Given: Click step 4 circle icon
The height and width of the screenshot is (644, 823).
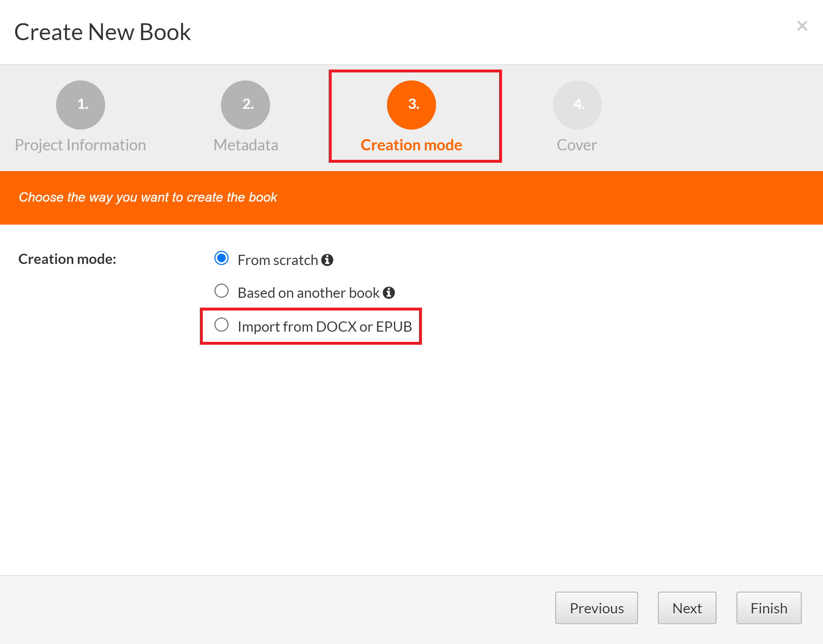Looking at the screenshot, I should point(577,105).
